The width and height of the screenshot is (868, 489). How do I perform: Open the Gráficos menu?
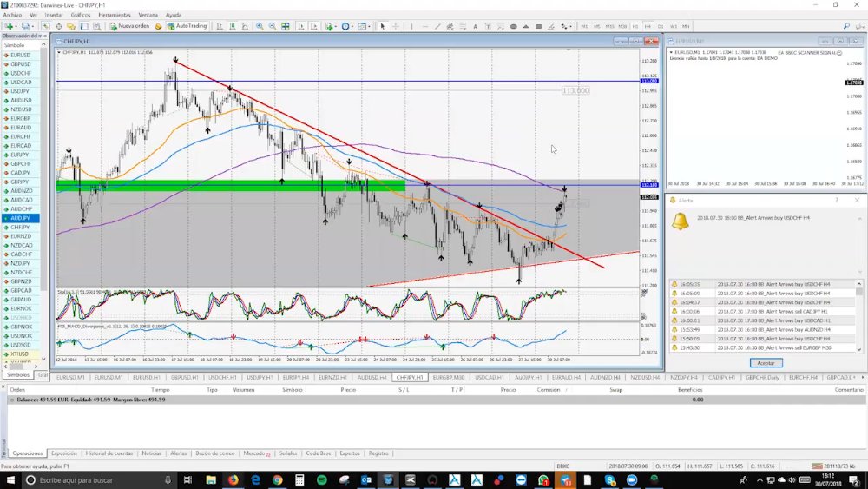coord(80,15)
